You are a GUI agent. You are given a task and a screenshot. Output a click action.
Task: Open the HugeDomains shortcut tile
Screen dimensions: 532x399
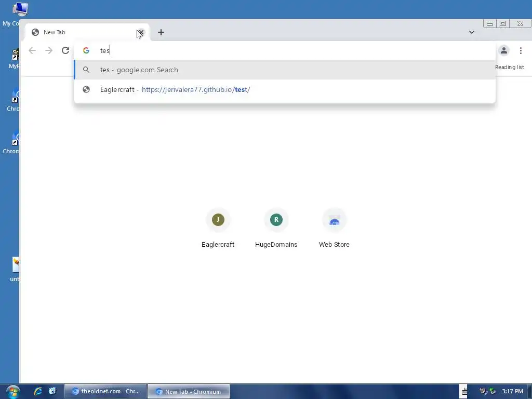276,228
